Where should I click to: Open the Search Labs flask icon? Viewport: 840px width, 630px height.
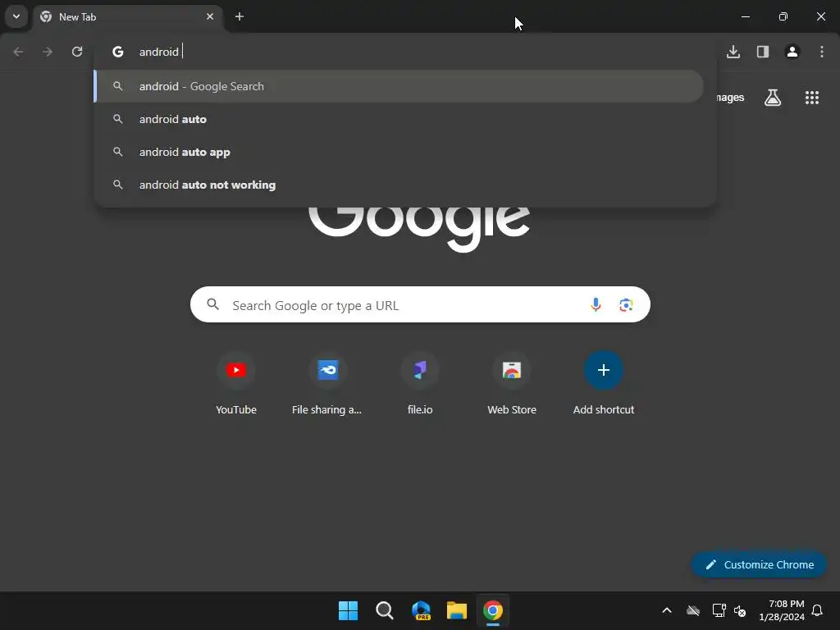coord(773,98)
